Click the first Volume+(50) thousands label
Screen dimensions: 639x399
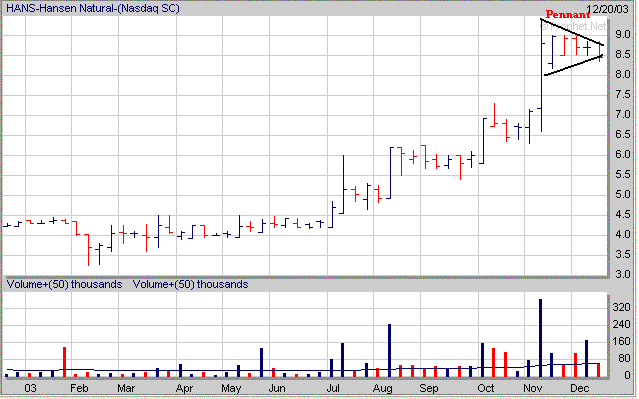pyautogui.click(x=64, y=284)
